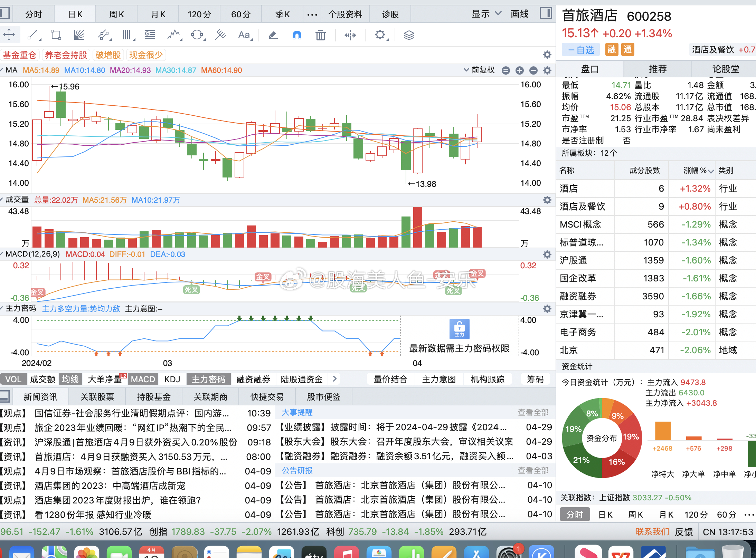Toggle right sidebar panel layout icon

click(x=546, y=14)
